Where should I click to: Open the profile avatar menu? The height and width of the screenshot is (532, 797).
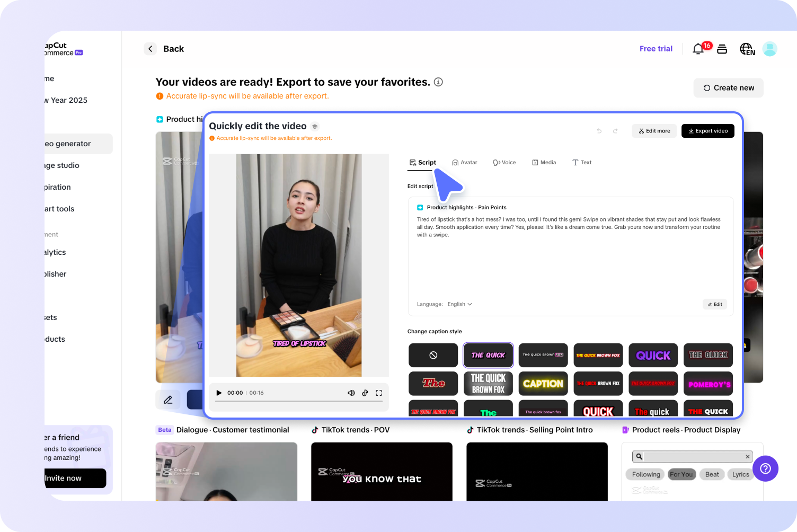click(770, 49)
